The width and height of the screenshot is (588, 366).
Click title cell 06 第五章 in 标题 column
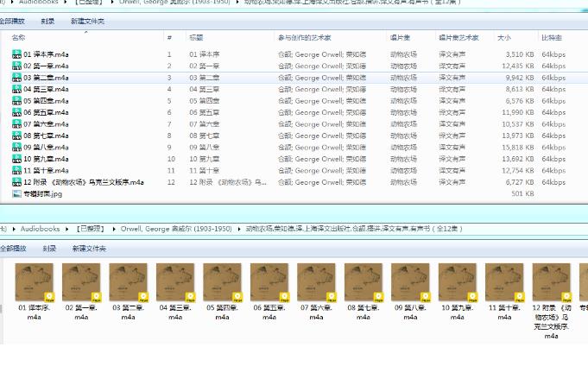pyautogui.click(x=205, y=112)
